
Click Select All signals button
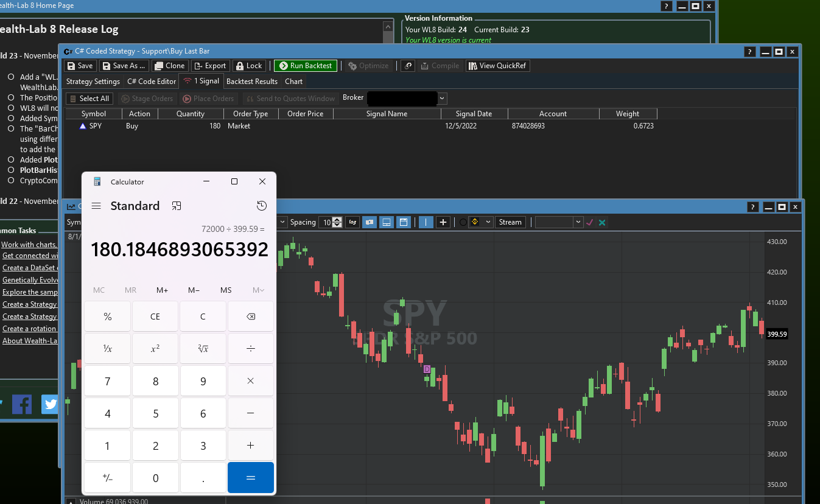point(89,99)
